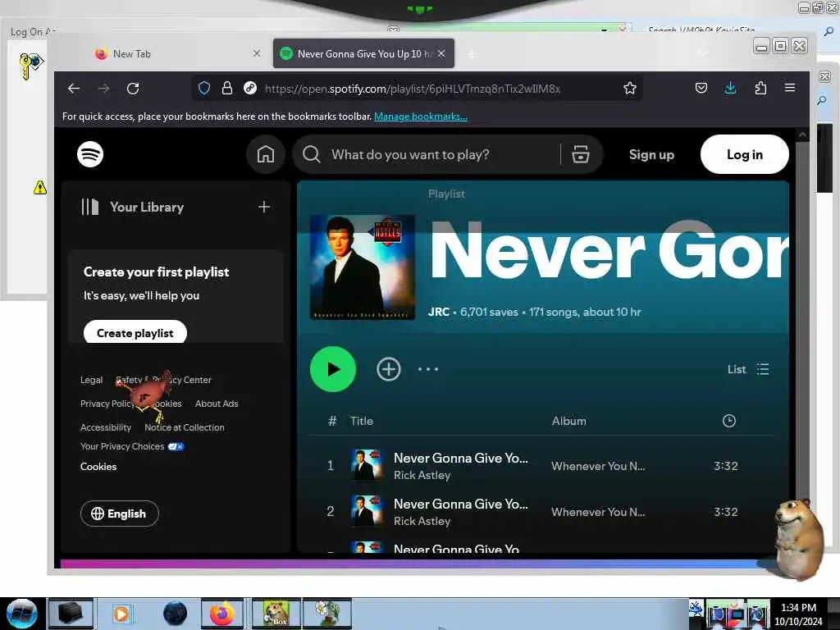This screenshot has width=840, height=630.
Task: Click the Create playlist button
Action: (135, 333)
